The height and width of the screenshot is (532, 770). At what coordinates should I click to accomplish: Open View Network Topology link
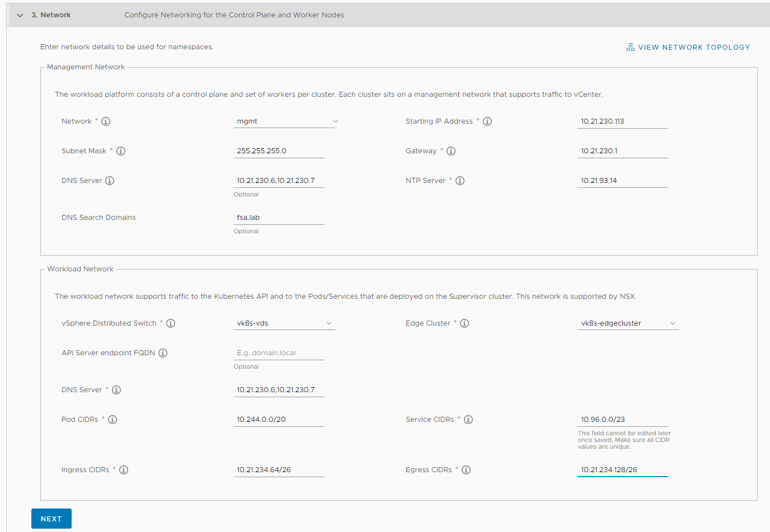click(688, 48)
